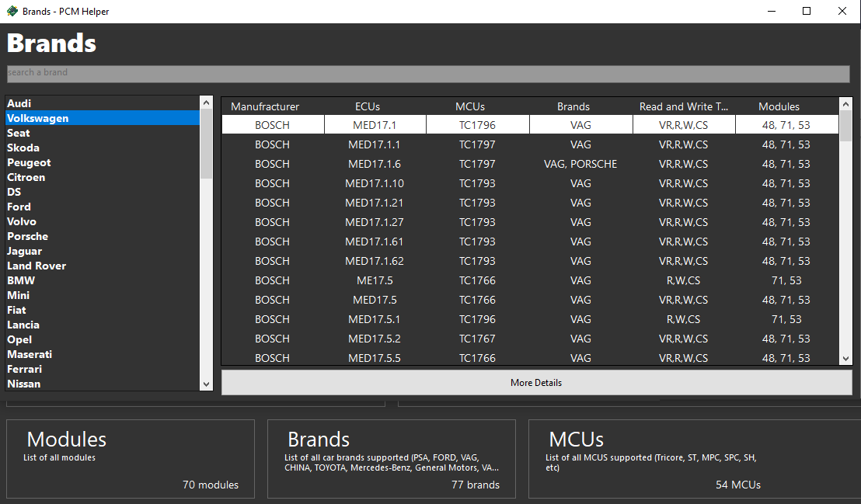
Task: Select Ferrari in the brand list
Action: tap(103, 370)
